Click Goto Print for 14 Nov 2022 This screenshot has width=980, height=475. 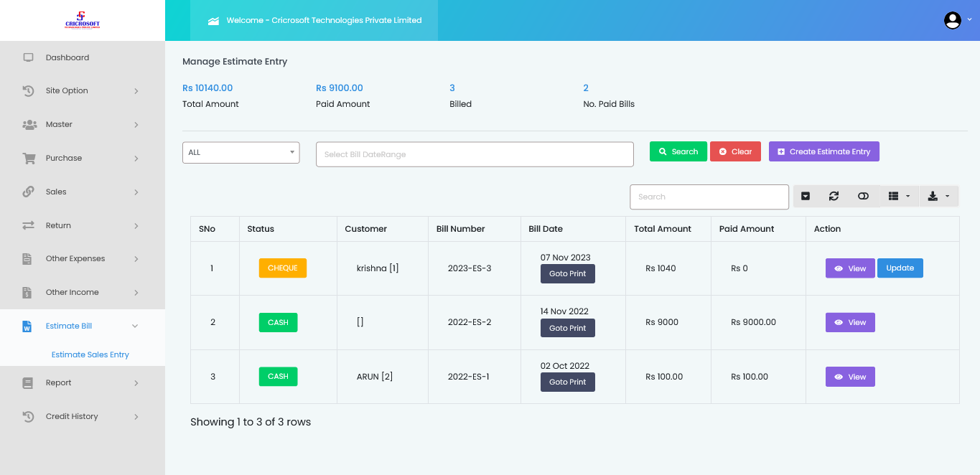(x=568, y=328)
